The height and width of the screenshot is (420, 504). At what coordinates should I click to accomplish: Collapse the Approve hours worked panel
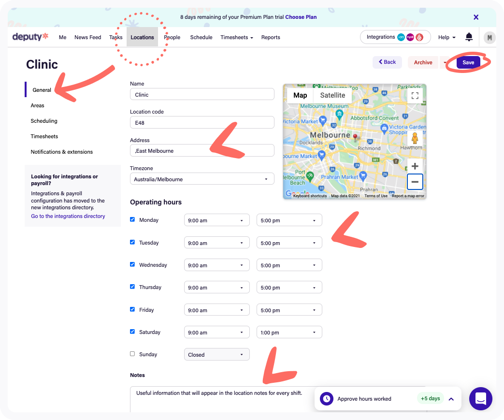click(x=451, y=399)
